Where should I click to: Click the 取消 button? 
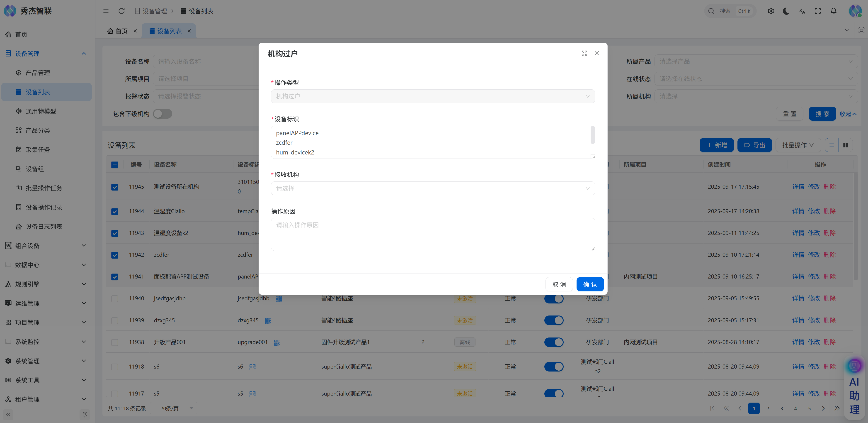(559, 284)
